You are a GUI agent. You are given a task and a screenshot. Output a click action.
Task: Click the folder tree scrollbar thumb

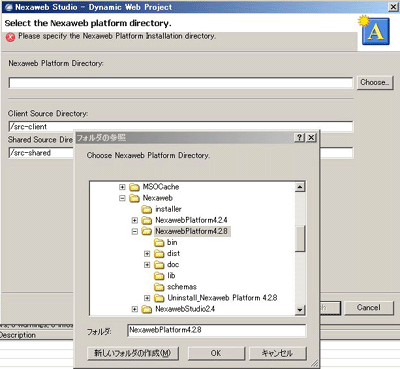(x=300, y=238)
